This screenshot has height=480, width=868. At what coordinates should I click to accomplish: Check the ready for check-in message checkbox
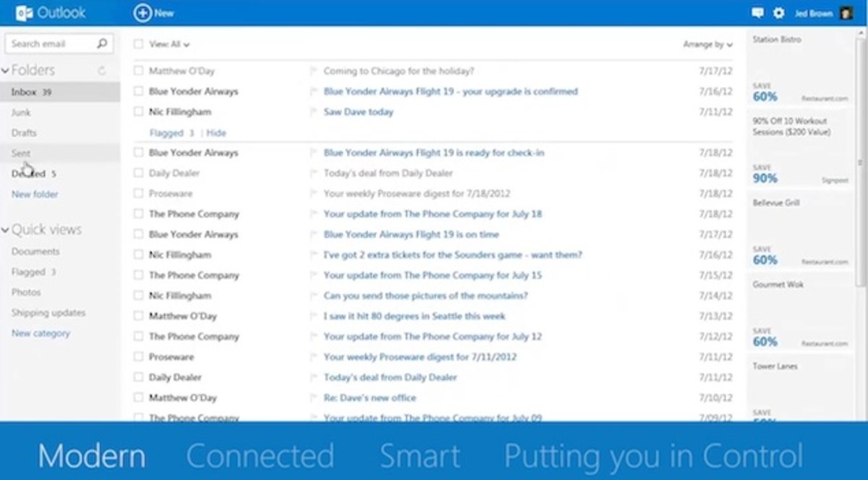(x=138, y=153)
